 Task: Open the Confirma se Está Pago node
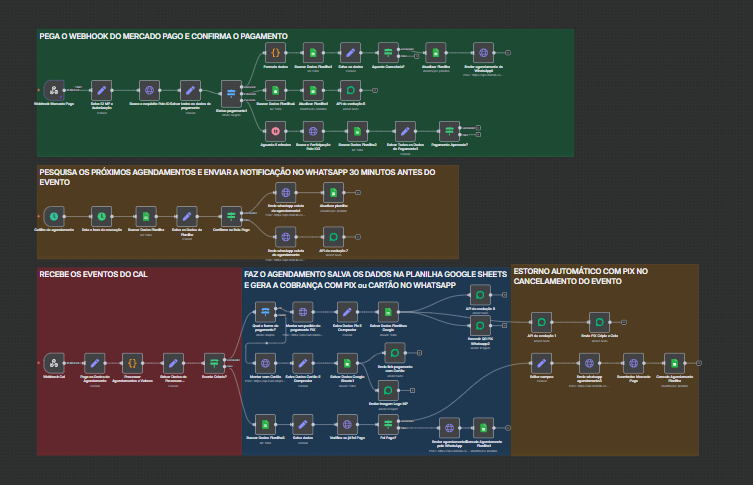click(x=231, y=215)
